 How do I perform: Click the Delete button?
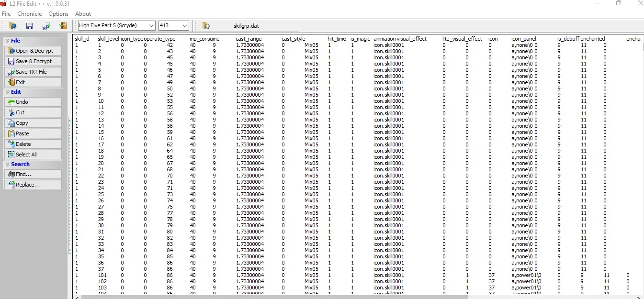(x=33, y=144)
